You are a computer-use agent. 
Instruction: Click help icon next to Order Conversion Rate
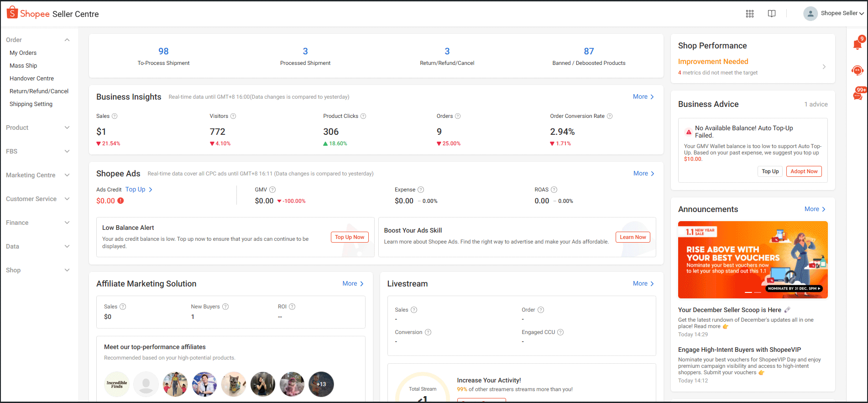click(610, 116)
